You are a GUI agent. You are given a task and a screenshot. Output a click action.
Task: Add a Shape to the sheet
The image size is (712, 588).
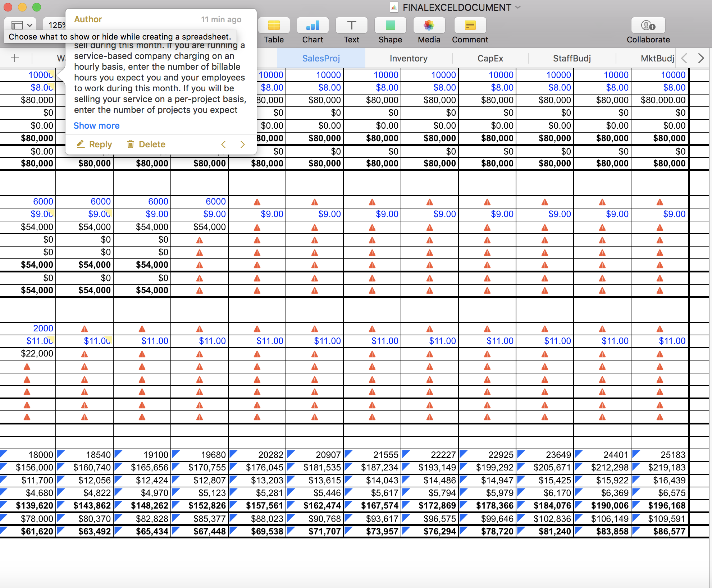click(390, 31)
